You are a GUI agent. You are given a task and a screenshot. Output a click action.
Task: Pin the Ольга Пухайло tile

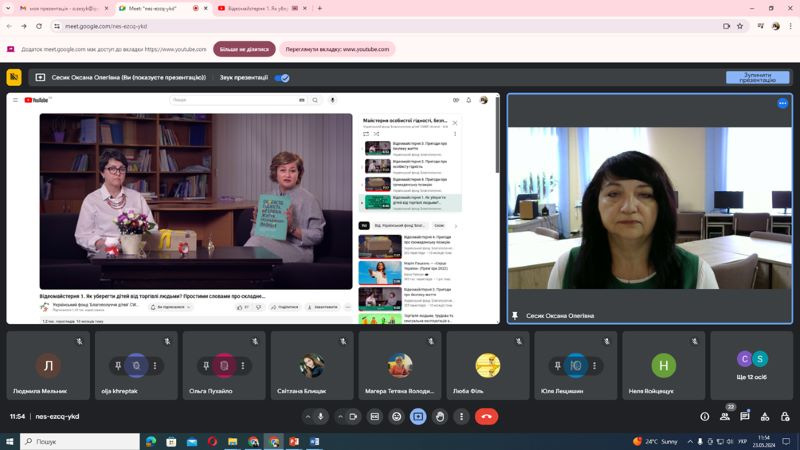(206, 366)
